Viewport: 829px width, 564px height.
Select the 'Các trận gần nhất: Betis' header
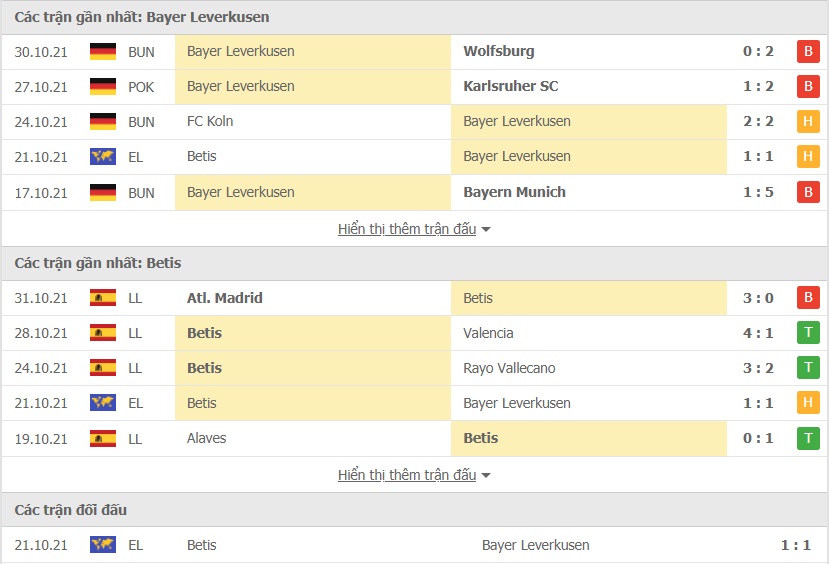(97, 263)
